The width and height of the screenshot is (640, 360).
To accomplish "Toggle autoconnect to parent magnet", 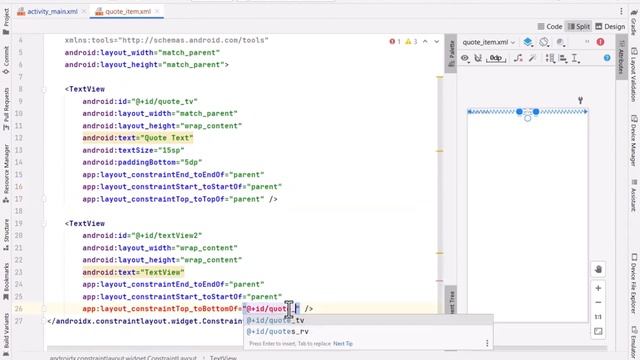I will coord(478,58).
